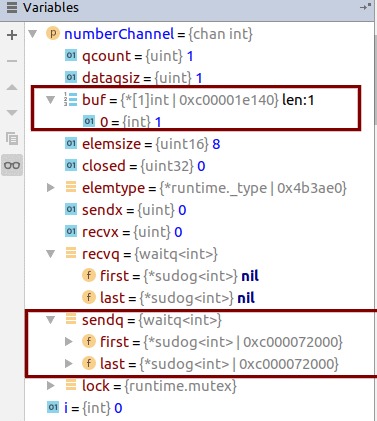377x421 pixels.
Task: Select the i int variable row
Action: coord(200,408)
